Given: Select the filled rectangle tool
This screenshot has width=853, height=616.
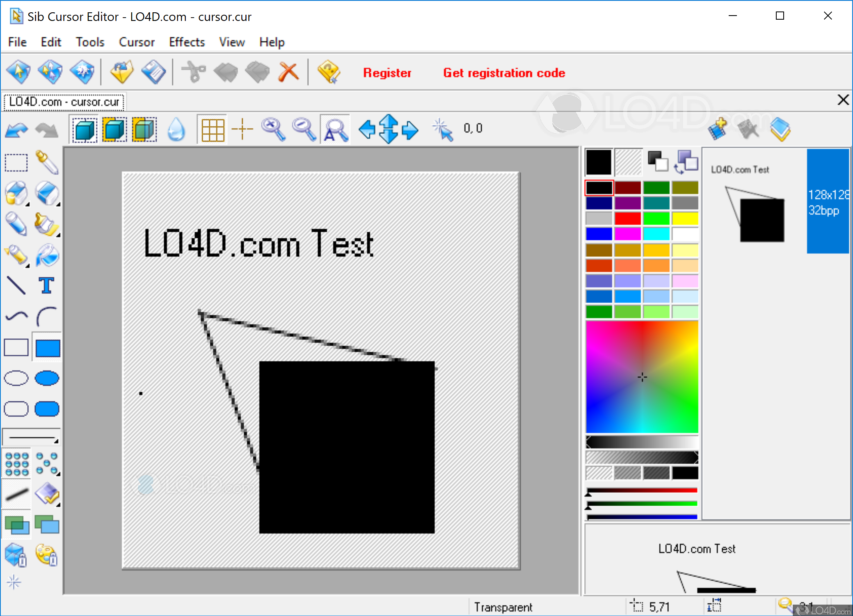Looking at the screenshot, I should click(x=48, y=348).
